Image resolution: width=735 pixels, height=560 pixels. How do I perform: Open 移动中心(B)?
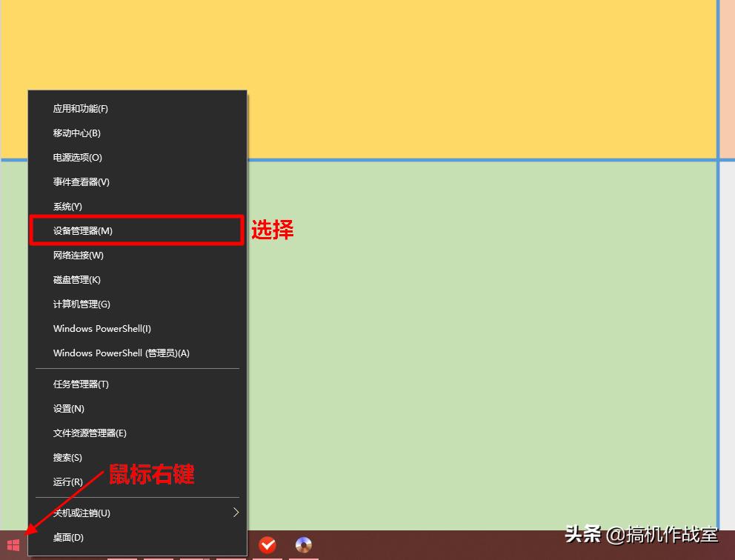(x=76, y=133)
